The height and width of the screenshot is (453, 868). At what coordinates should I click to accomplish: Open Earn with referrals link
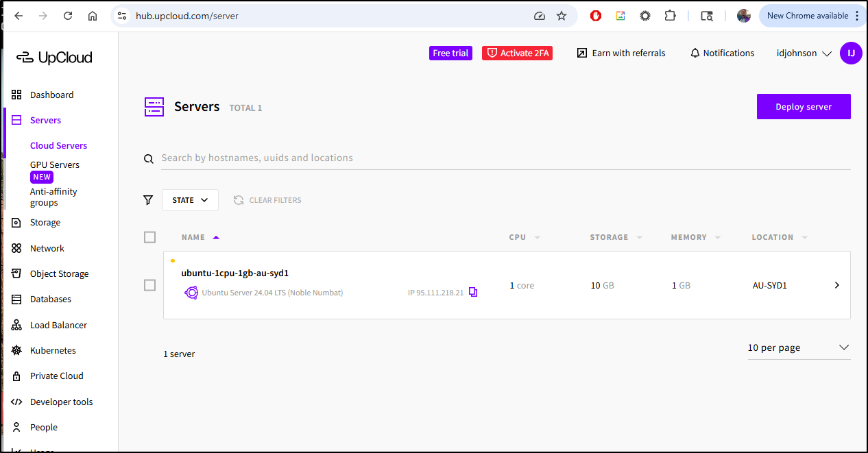621,53
